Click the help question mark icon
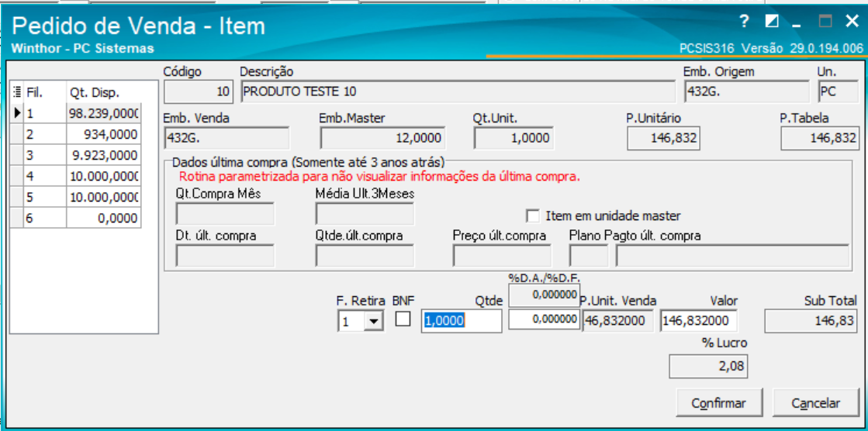The width and height of the screenshot is (868, 431). (744, 22)
